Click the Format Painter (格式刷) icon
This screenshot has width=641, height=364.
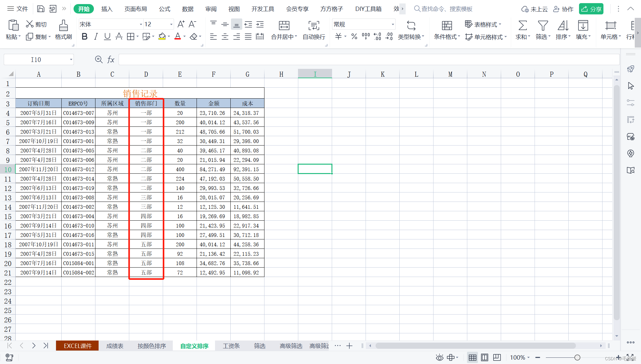[x=64, y=26]
